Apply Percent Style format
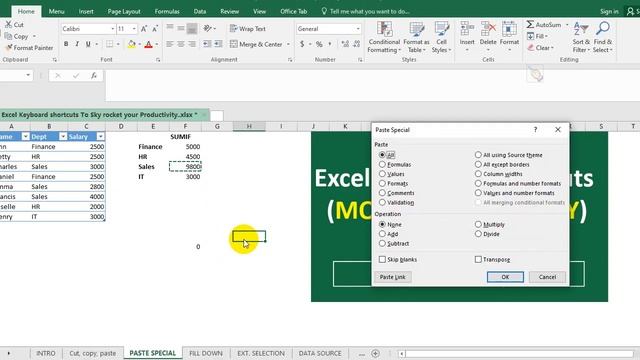 (319, 44)
